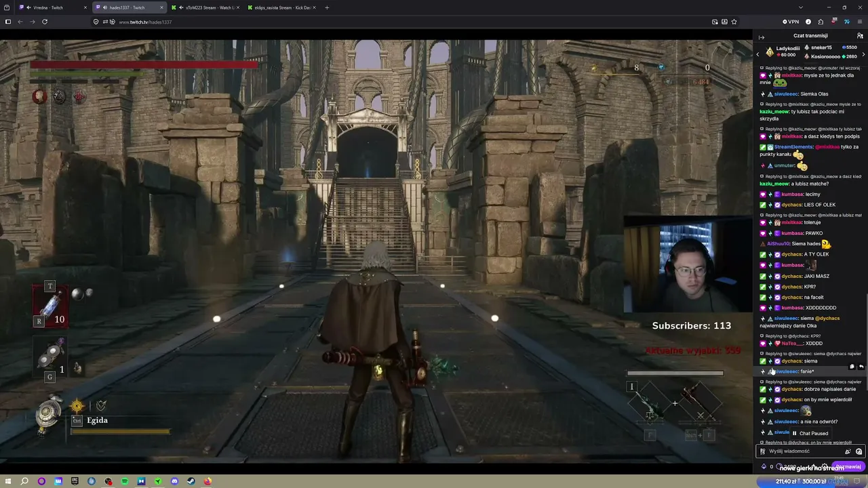Click the streamer webcam overlay
This screenshot has width=868, height=488.
pos(688,265)
